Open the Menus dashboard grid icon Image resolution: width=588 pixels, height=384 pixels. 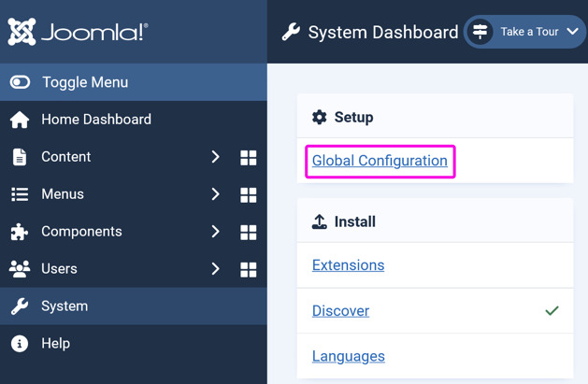(249, 195)
